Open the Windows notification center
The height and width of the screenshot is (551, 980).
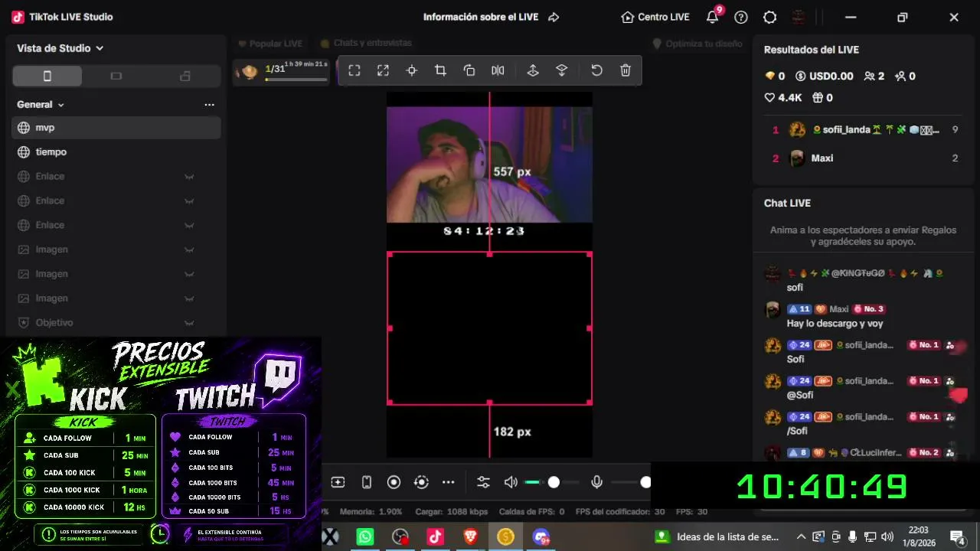point(957,537)
